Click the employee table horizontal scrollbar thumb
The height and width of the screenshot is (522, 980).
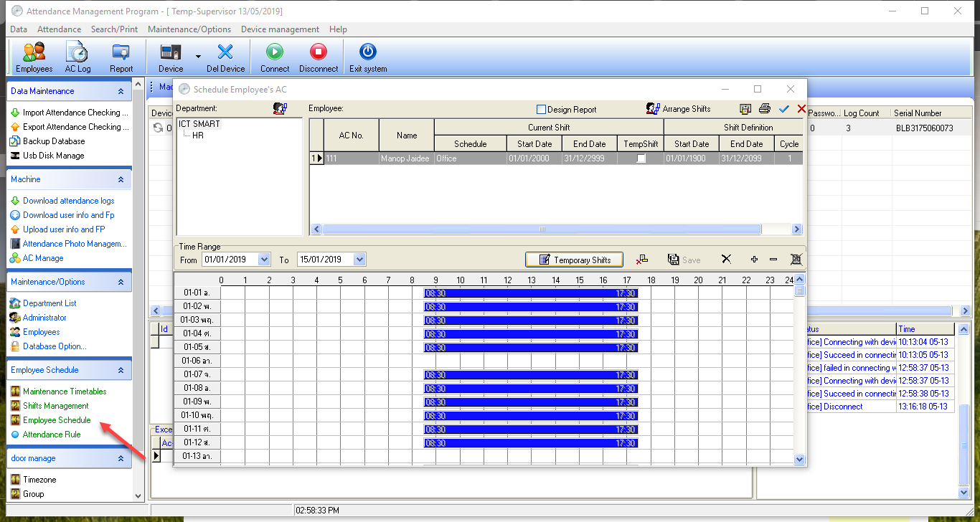click(x=542, y=229)
